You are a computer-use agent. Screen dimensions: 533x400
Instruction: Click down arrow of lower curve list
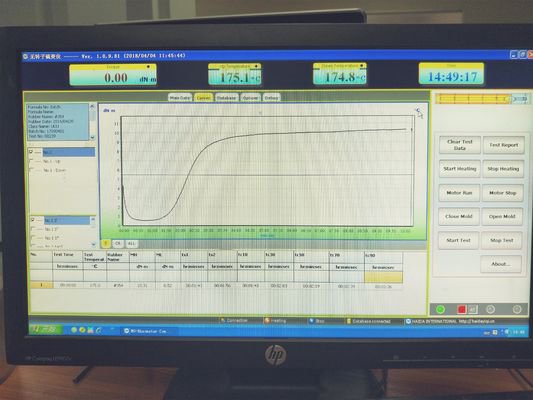(93, 244)
